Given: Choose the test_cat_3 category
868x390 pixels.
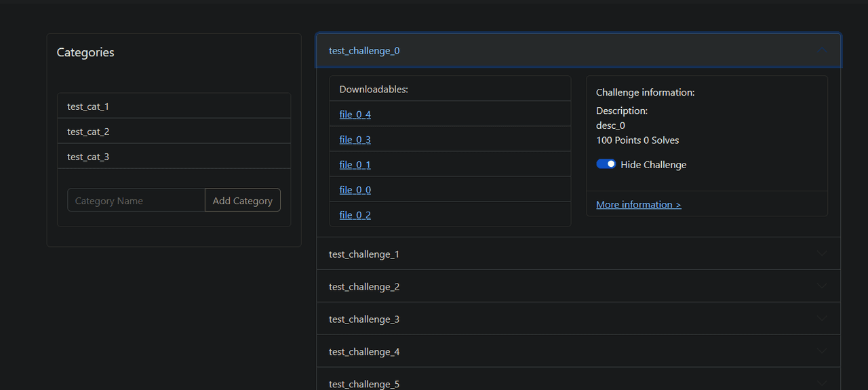Looking at the screenshot, I should pyautogui.click(x=88, y=157).
